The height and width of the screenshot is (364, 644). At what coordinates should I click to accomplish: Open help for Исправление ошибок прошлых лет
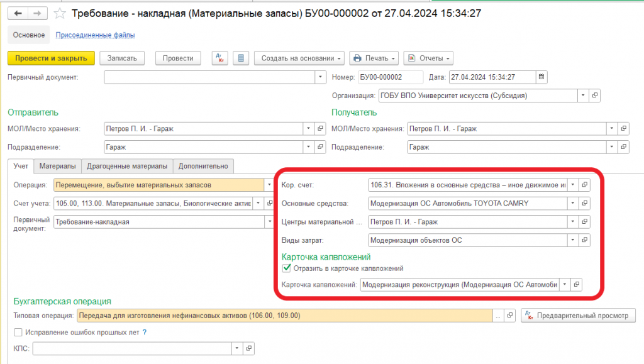[145, 333]
